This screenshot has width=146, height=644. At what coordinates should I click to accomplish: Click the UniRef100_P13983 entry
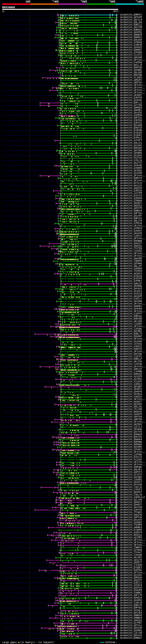pyautogui.click(x=131, y=77)
